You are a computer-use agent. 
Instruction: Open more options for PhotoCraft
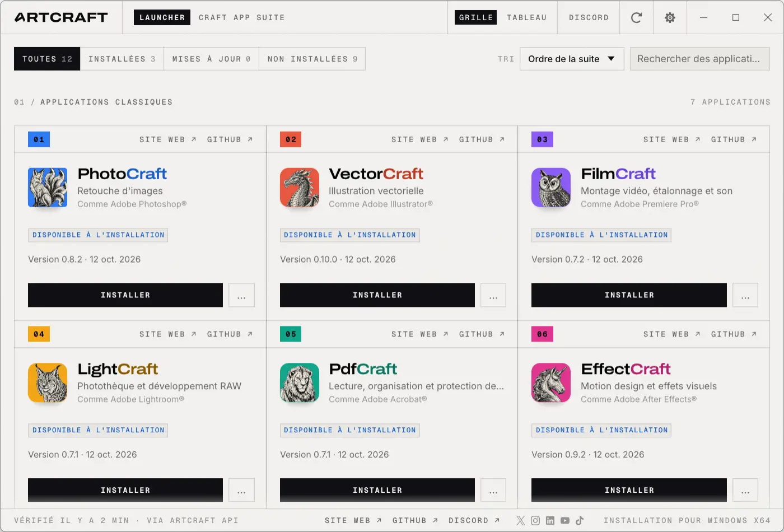tap(241, 295)
